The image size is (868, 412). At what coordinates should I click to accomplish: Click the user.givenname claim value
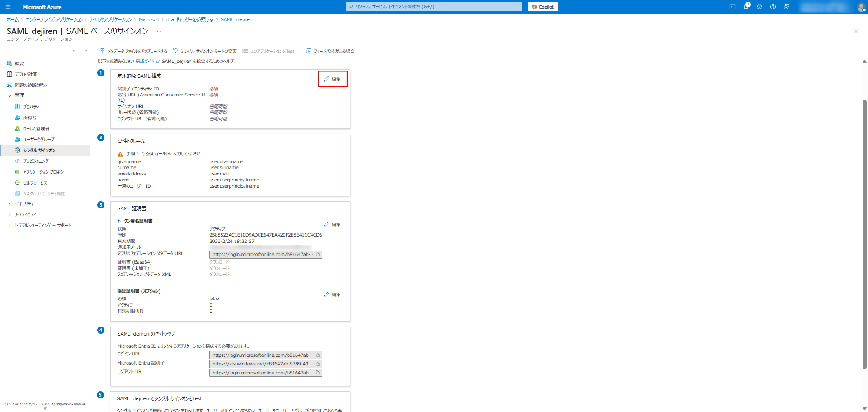coord(226,162)
